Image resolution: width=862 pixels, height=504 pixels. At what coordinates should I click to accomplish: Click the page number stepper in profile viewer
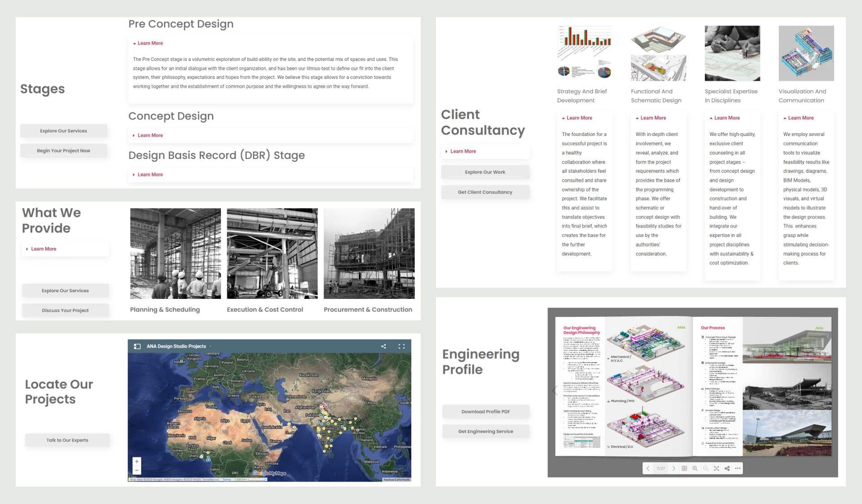tap(662, 469)
